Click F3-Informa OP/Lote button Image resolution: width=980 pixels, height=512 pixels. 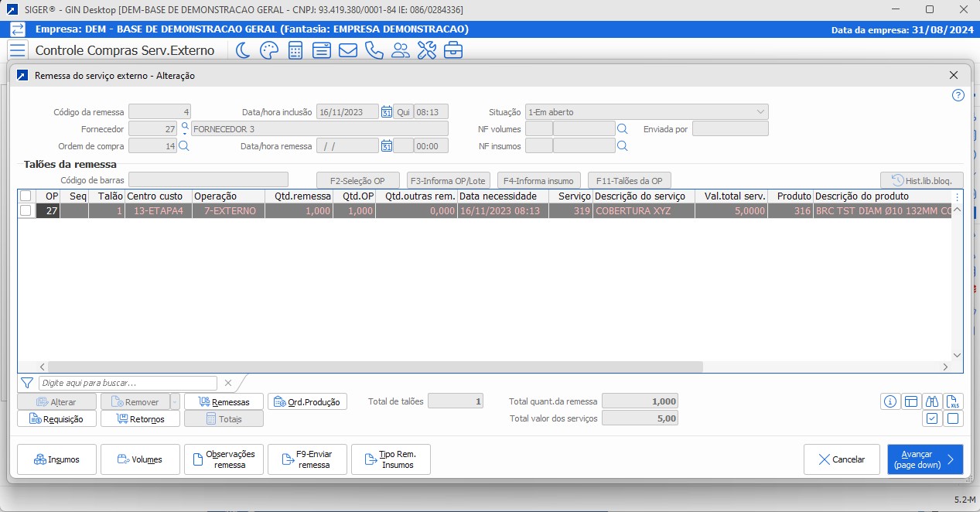(449, 180)
